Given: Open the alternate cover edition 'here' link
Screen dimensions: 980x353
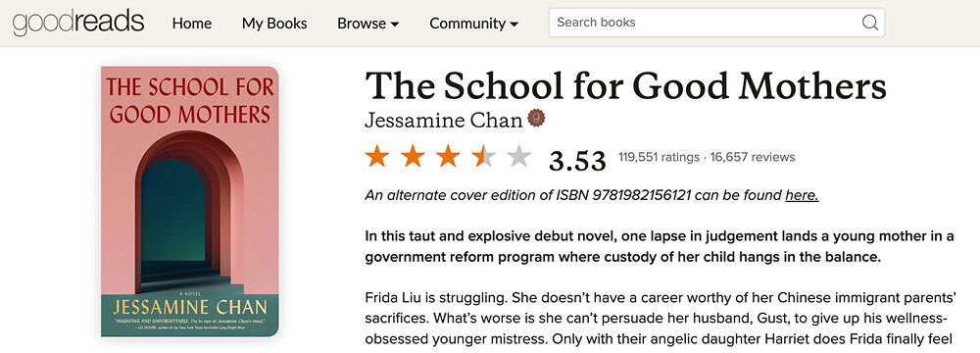Looking at the screenshot, I should (802, 195).
